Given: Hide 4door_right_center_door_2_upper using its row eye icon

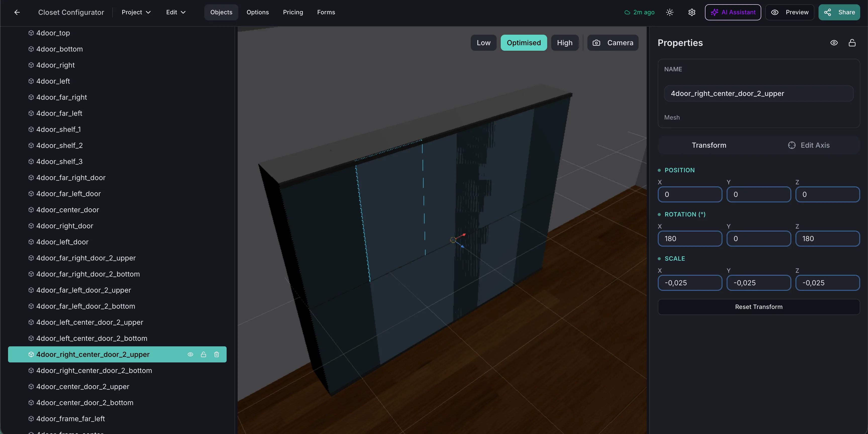Looking at the screenshot, I should click(x=190, y=354).
